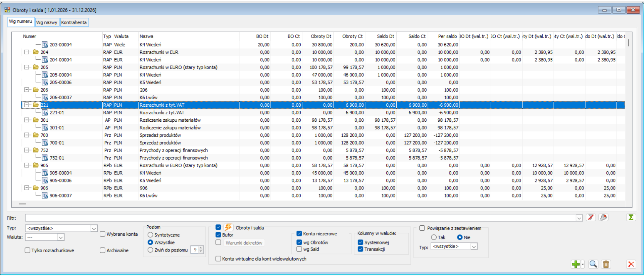Click the magnifying glass preview icon
The width and height of the screenshot is (644, 276).
[593, 264]
